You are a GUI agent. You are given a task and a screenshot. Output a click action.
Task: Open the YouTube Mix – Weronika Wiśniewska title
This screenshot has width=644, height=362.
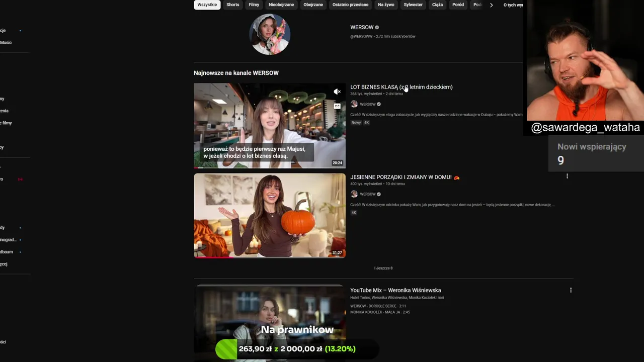pos(395,290)
